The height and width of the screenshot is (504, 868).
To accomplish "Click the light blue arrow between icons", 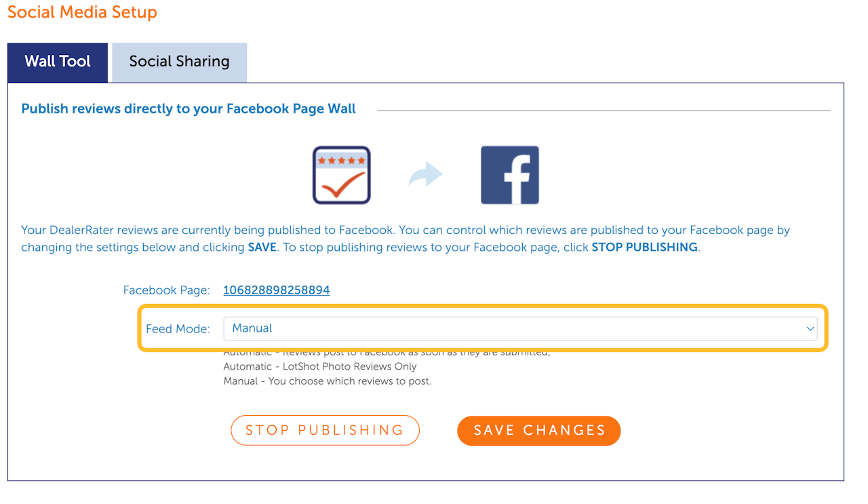I will [x=425, y=175].
